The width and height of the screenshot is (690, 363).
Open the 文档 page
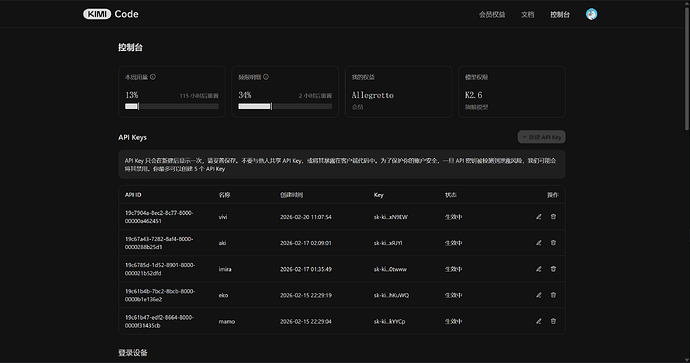pyautogui.click(x=528, y=15)
